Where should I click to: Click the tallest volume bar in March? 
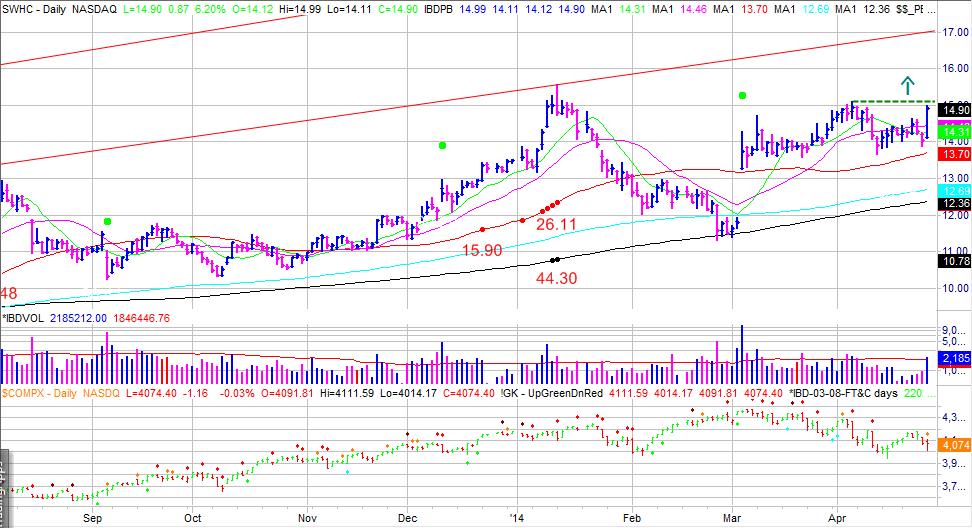click(x=741, y=354)
